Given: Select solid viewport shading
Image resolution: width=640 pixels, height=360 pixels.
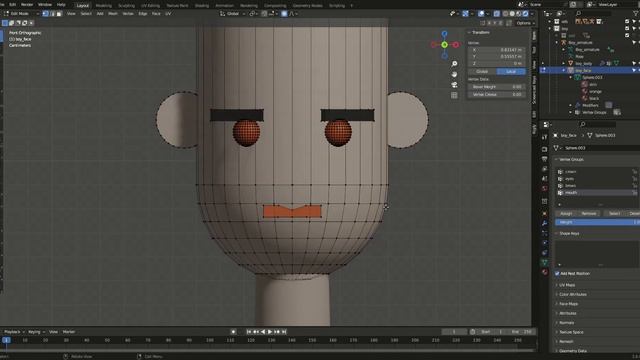Looking at the screenshot, I should (x=512, y=13).
